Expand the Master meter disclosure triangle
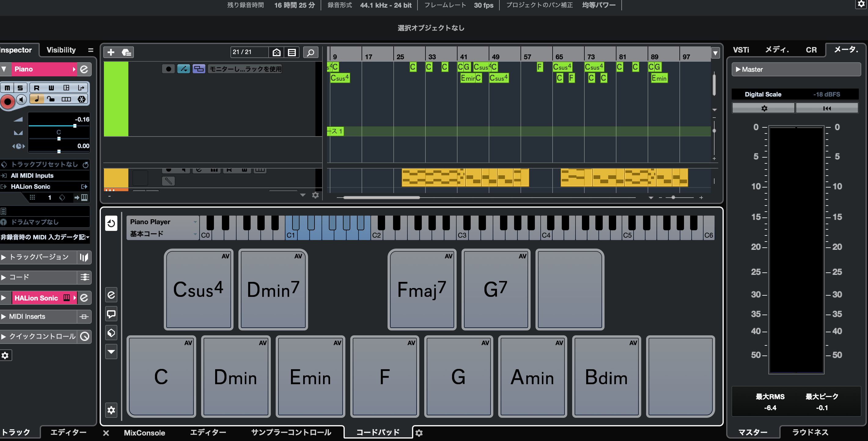This screenshot has height=441, width=868. pyautogui.click(x=738, y=69)
